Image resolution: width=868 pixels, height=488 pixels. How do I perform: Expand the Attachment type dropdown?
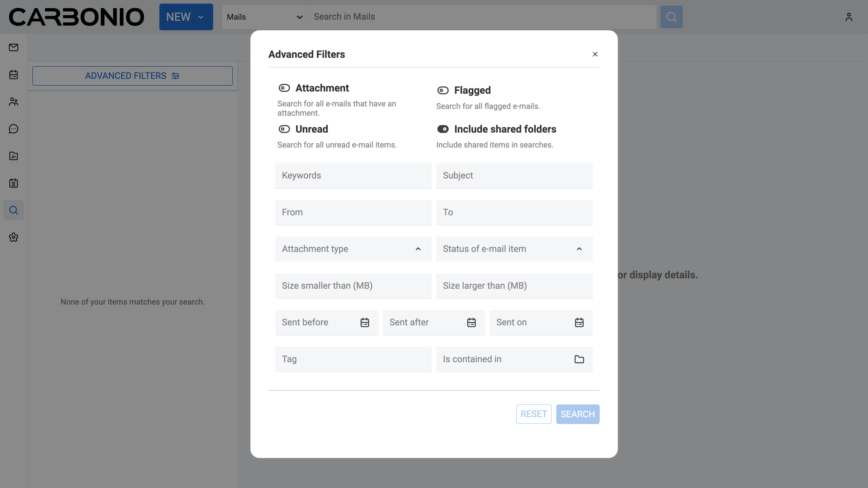pyautogui.click(x=353, y=249)
